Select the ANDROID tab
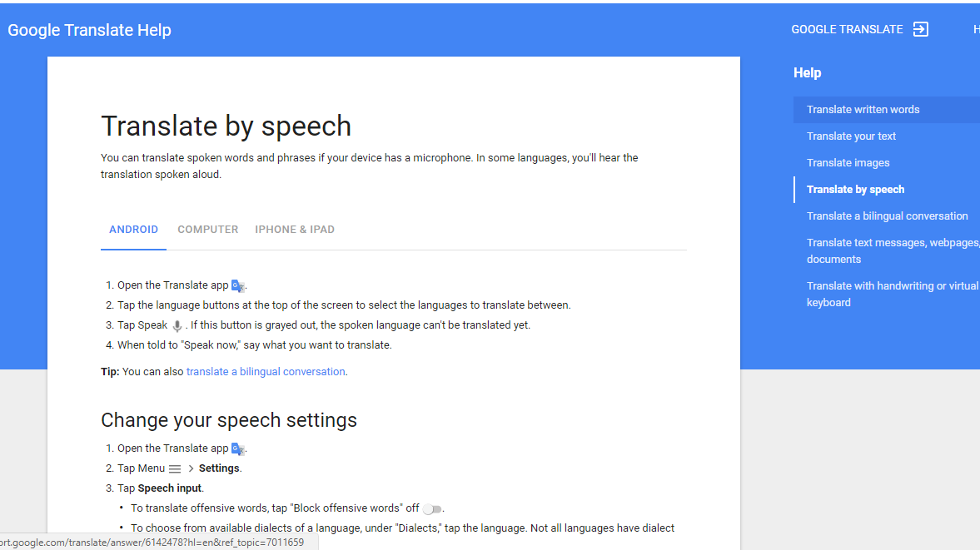 pos(133,229)
